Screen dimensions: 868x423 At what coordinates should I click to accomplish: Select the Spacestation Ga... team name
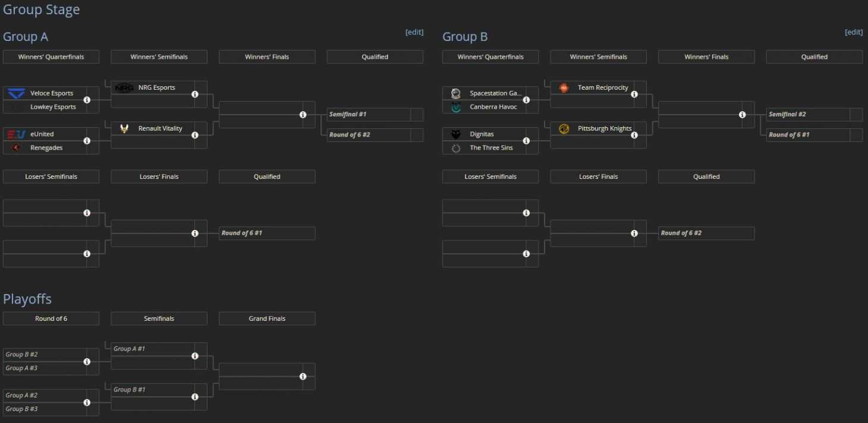[x=496, y=93]
